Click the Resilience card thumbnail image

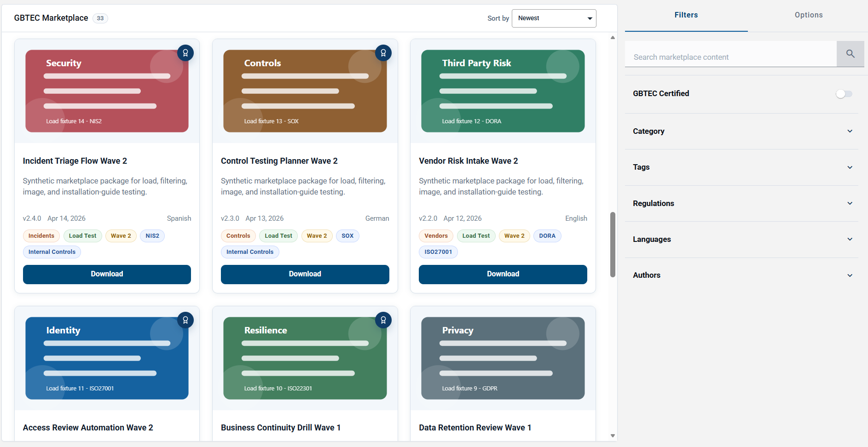[305, 358]
